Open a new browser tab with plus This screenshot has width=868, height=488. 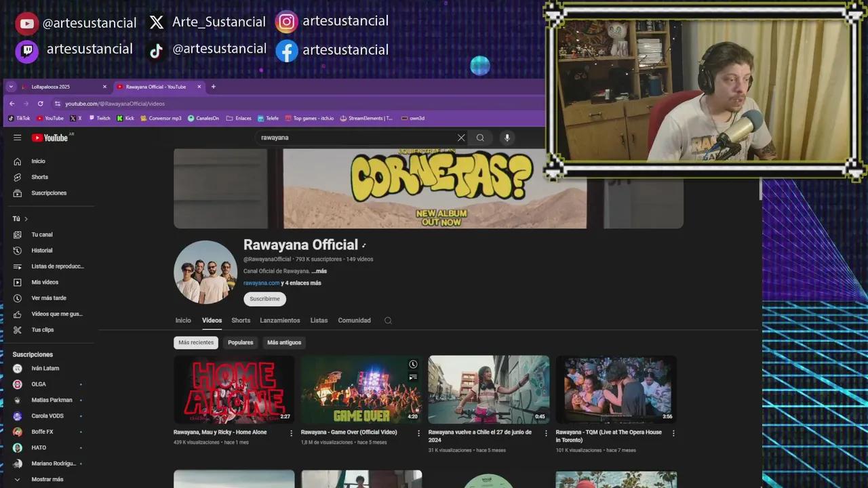(213, 87)
